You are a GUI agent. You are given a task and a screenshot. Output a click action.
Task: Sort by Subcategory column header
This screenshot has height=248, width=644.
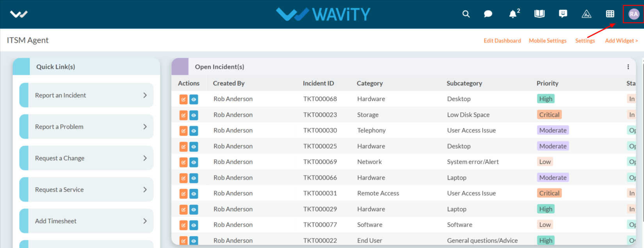tap(464, 83)
